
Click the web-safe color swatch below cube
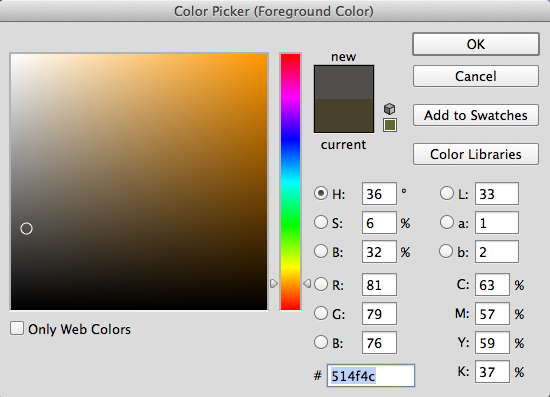coord(390,125)
